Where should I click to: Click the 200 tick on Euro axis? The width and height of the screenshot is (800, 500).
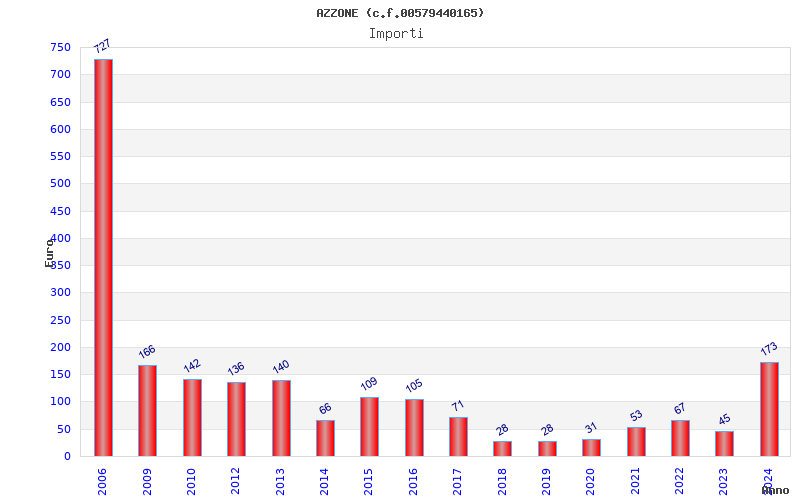(x=60, y=347)
